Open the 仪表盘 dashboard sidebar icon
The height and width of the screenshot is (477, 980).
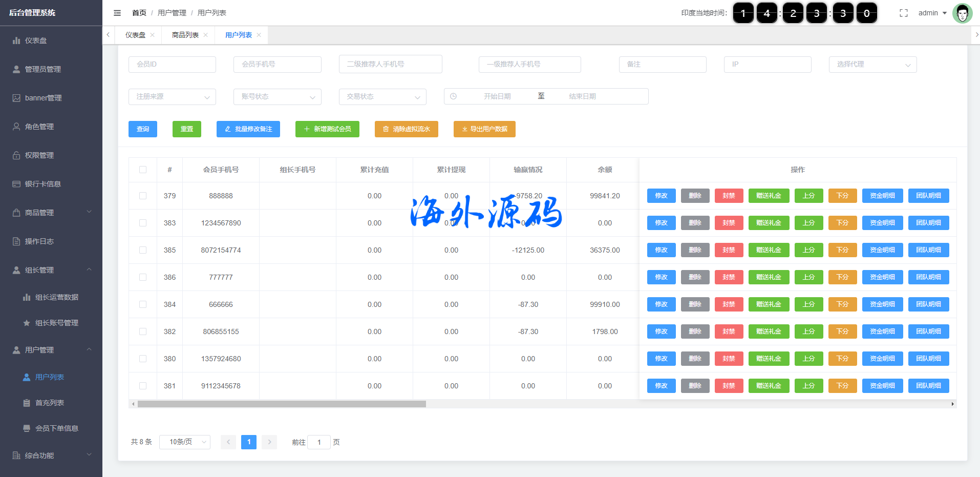click(x=16, y=40)
